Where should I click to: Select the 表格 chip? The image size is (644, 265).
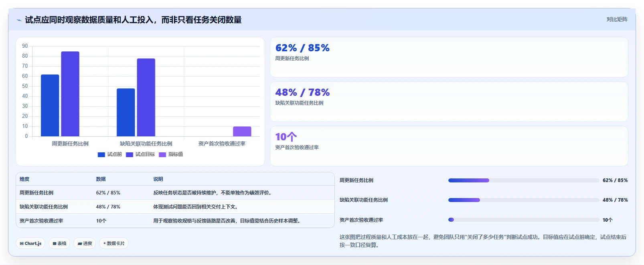(x=59, y=243)
